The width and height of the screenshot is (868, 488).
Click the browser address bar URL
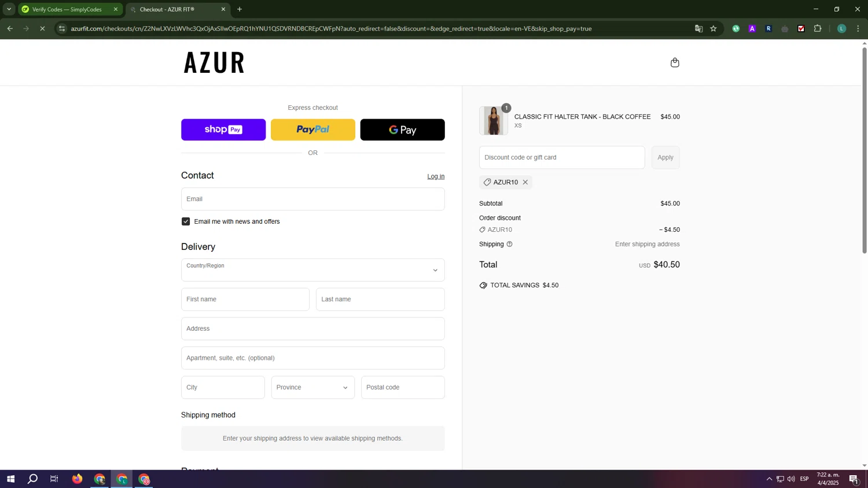coord(331,28)
